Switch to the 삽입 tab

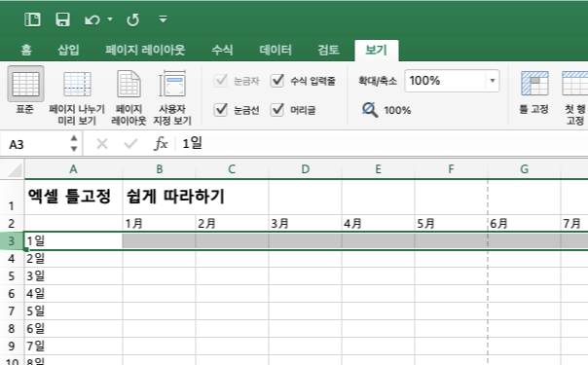(68, 50)
